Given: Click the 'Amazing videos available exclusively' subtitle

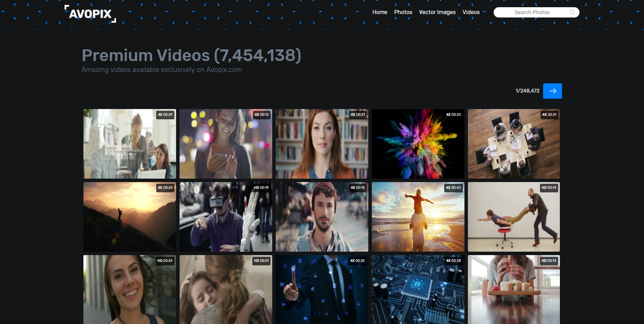Looking at the screenshot, I should [x=162, y=70].
